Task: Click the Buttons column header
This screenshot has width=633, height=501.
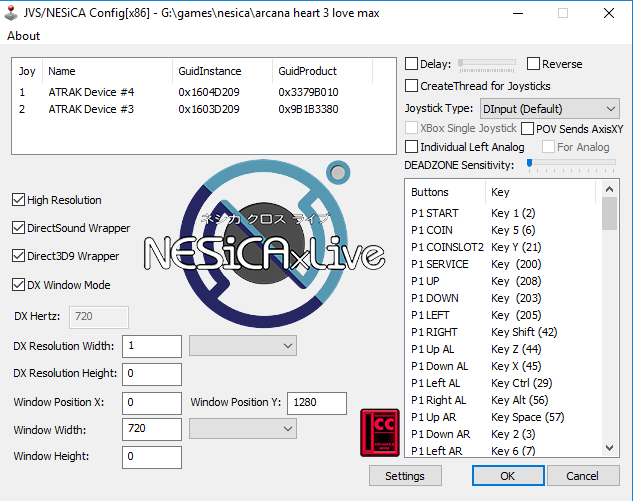Action: (445, 192)
